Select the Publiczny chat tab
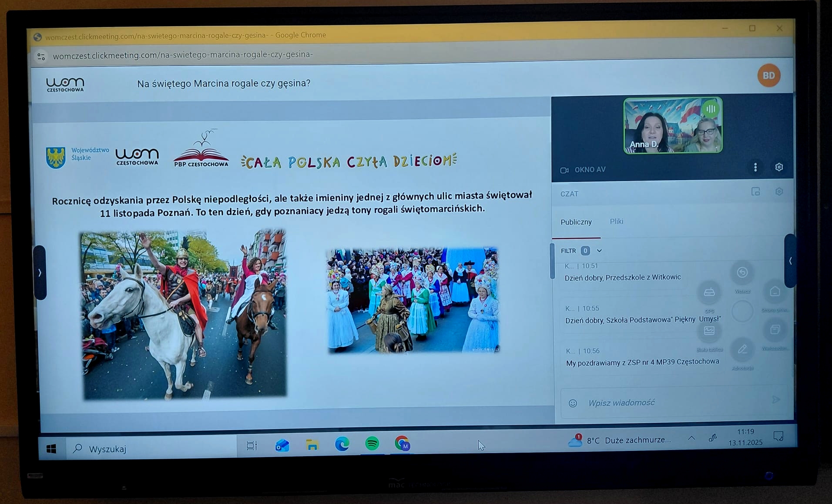832x504 pixels. [576, 222]
